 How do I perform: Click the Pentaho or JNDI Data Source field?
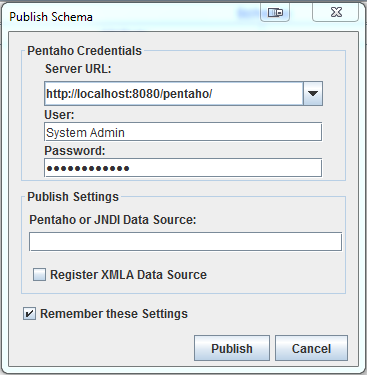point(185,242)
